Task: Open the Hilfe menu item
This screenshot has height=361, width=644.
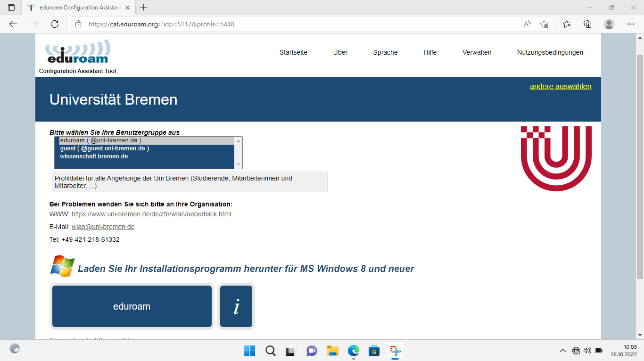Action: (430, 53)
